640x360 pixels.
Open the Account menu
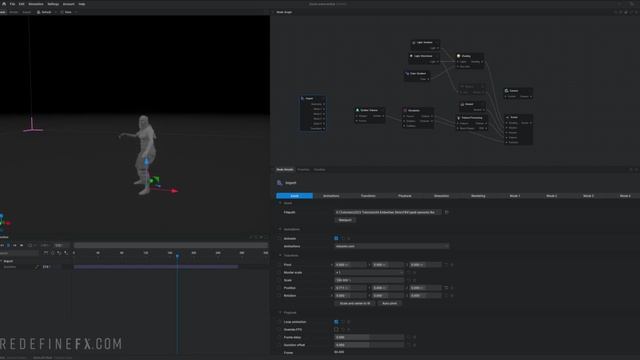pos(69,4)
